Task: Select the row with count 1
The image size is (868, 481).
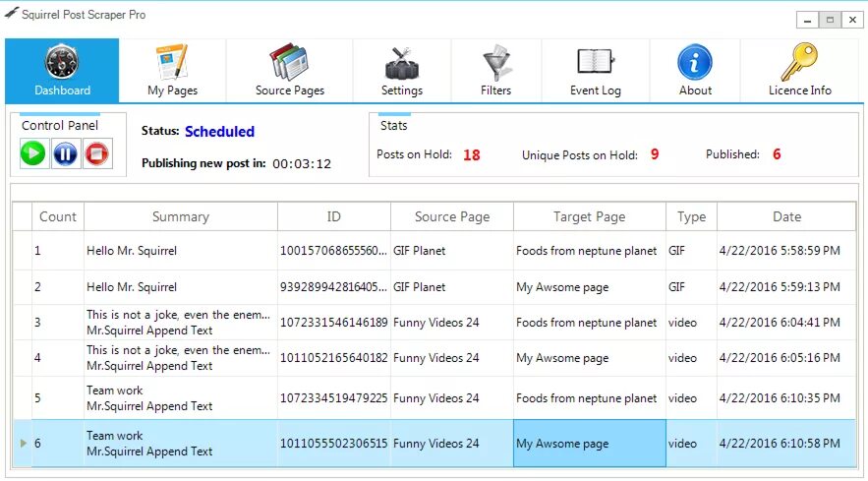Action: click(x=434, y=251)
